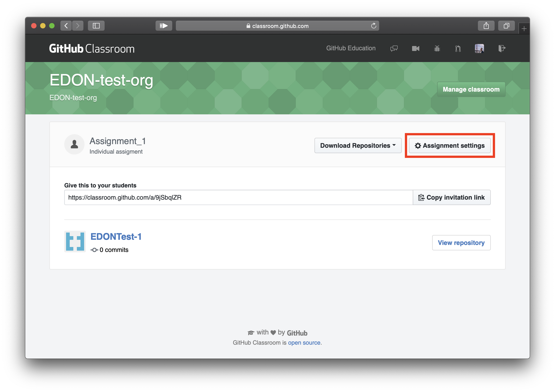555x392 pixels.
Task: Reload the page with refresh icon
Action: [374, 26]
